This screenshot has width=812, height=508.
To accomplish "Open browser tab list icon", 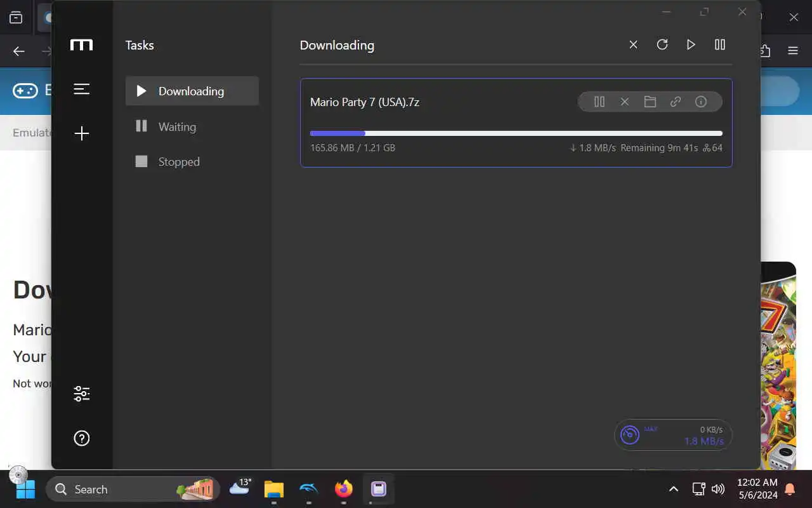I will coord(16,18).
